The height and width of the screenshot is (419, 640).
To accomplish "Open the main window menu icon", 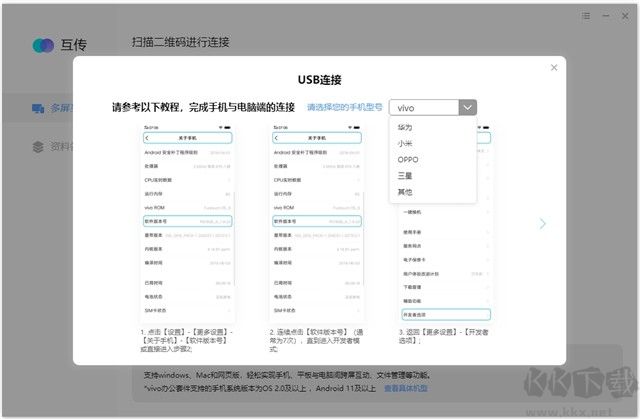I will [586, 16].
